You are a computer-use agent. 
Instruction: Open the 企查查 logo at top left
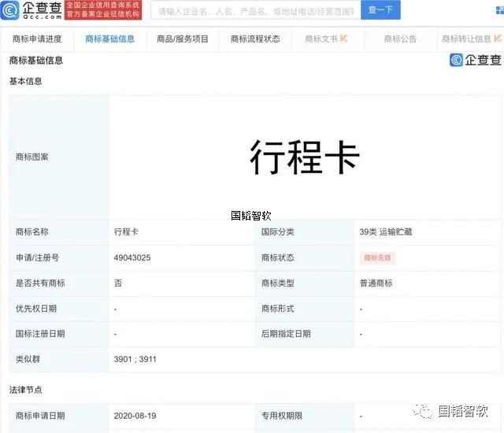31,10
